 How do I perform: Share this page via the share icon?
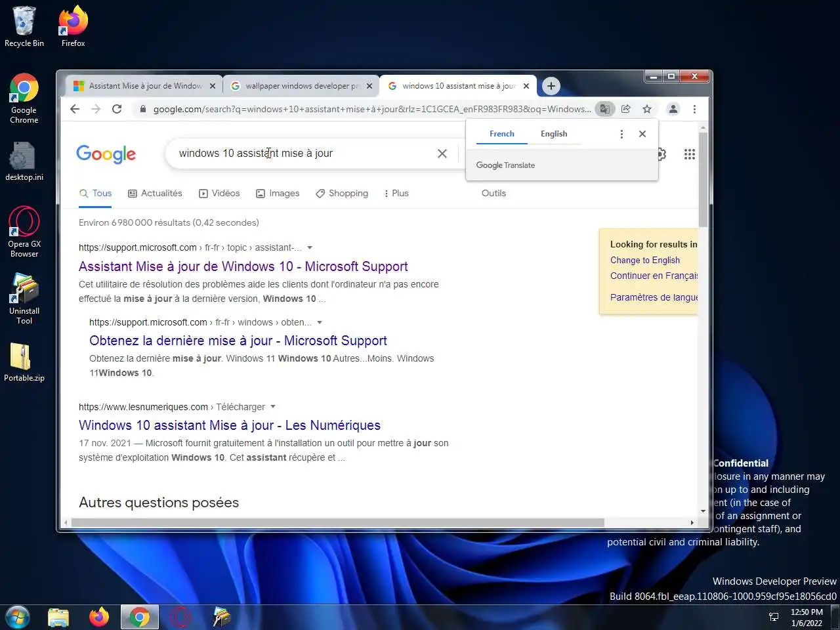(x=626, y=109)
